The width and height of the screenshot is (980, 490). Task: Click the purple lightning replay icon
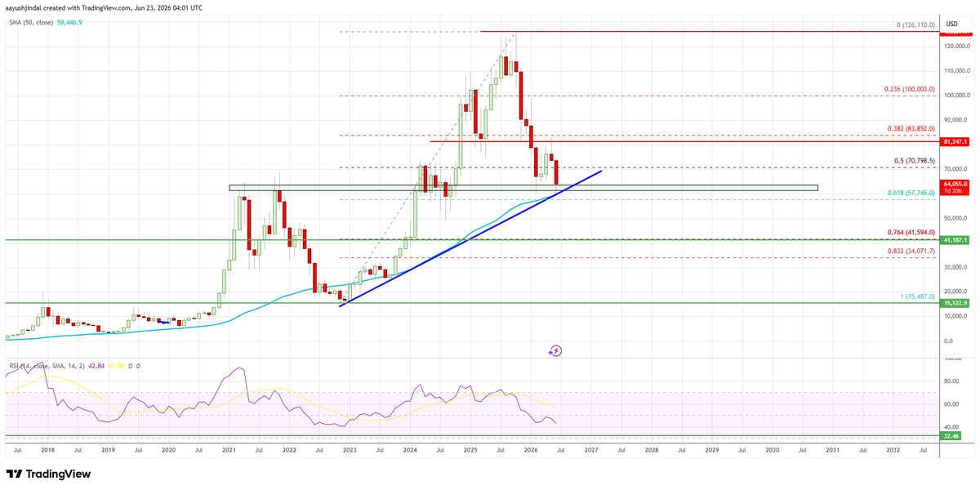555,350
